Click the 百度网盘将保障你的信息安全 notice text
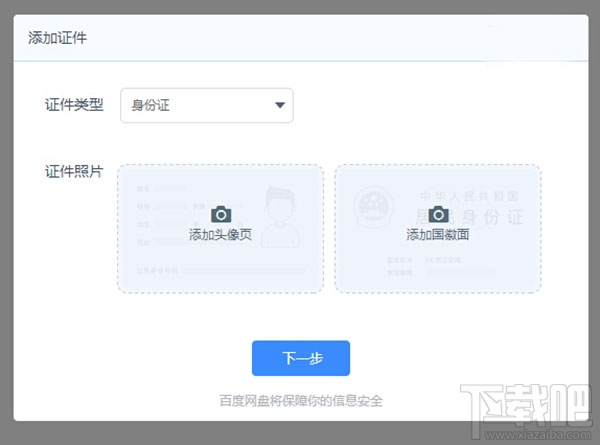Image resolution: width=600 pixels, height=445 pixels. point(301,401)
